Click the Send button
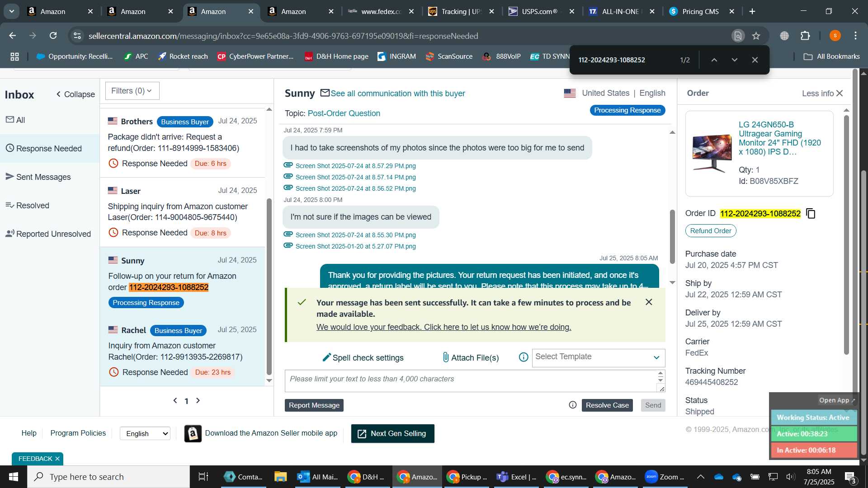 [x=653, y=405]
